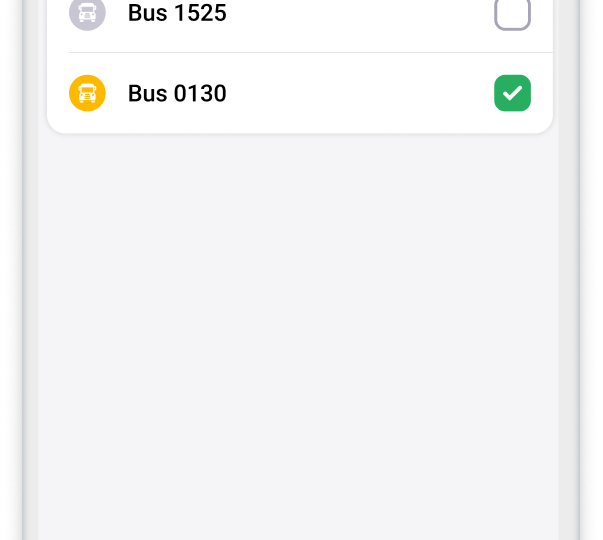603x540 pixels.
Task: Enable the Bus 1525 checkbox
Action: pos(512,13)
